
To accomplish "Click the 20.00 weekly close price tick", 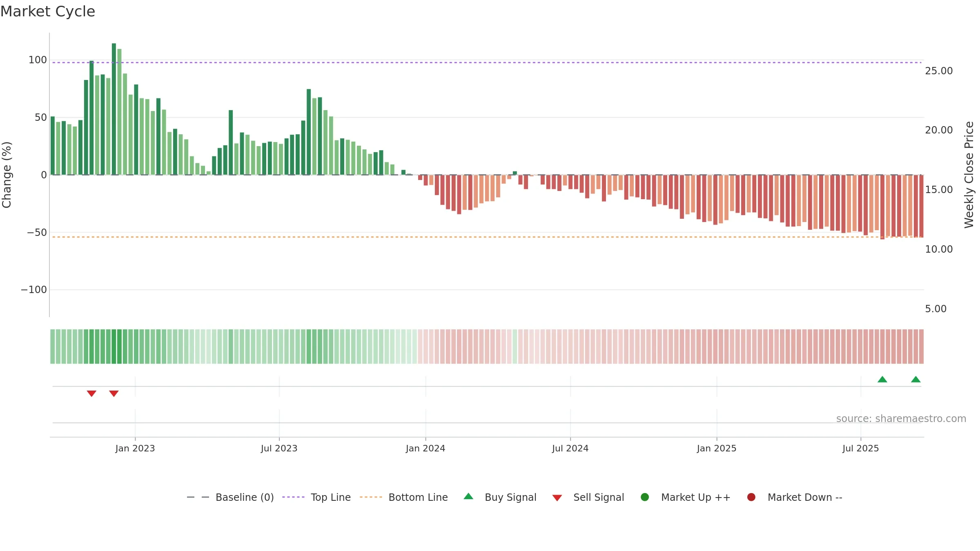I will click(x=939, y=130).
